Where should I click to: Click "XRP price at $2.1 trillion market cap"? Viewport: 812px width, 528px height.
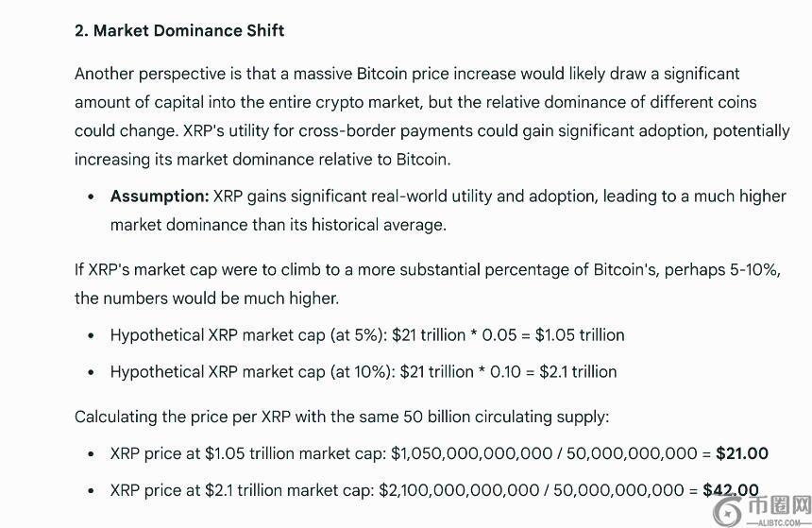242,490
